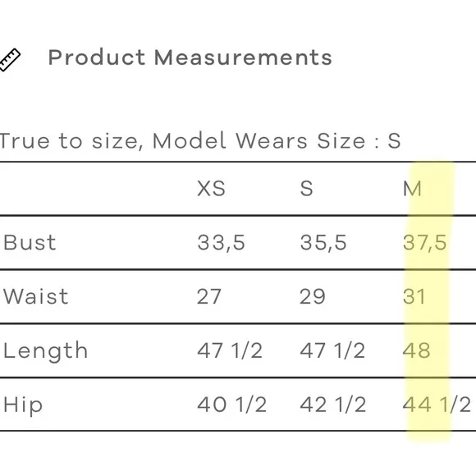
Task: Select the highlighted M size header
Action: click(412, 189)
